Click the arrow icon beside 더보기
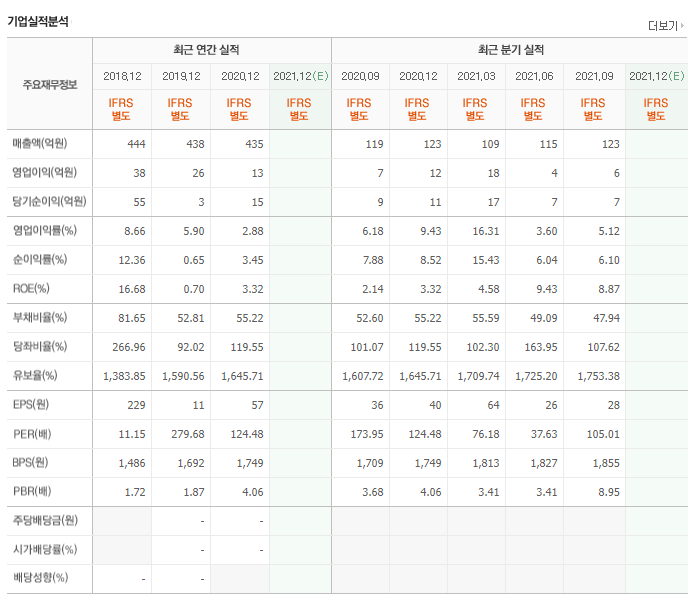Image resolution: width=691 pixels, height=596 pixels. pos(682,26)
